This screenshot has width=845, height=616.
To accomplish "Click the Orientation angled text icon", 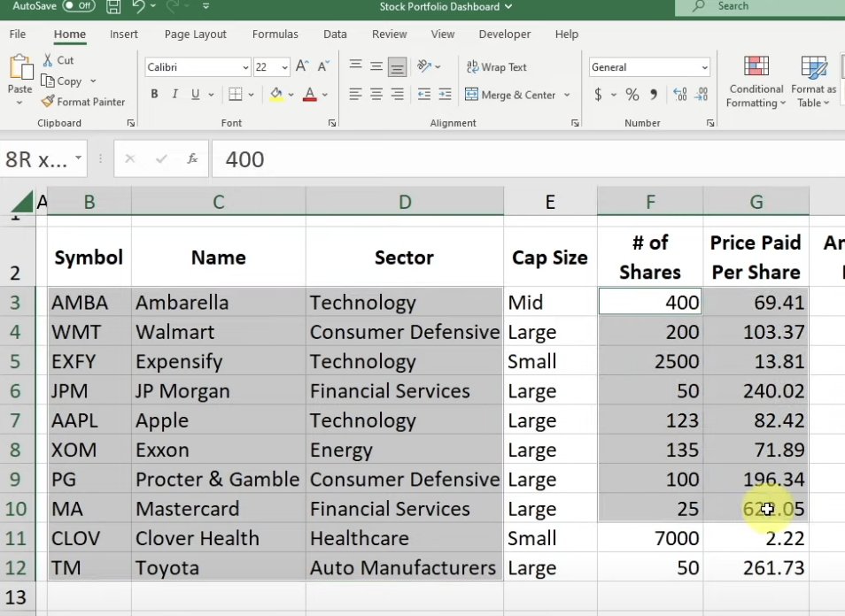I will pyautogui.click(x=424, y=66).
